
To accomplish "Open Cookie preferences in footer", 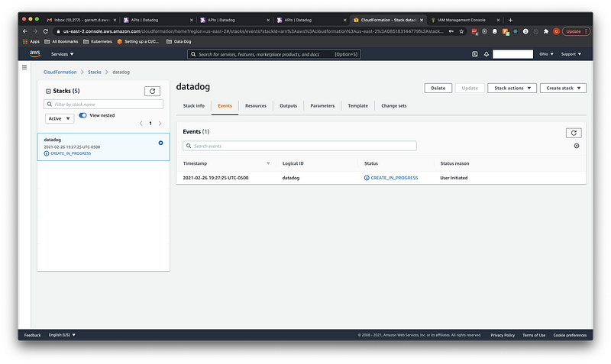I will 570,335.
